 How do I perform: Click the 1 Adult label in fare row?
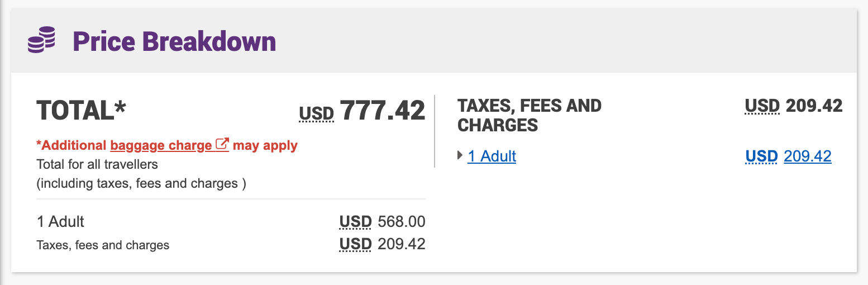tap(60, 222)
